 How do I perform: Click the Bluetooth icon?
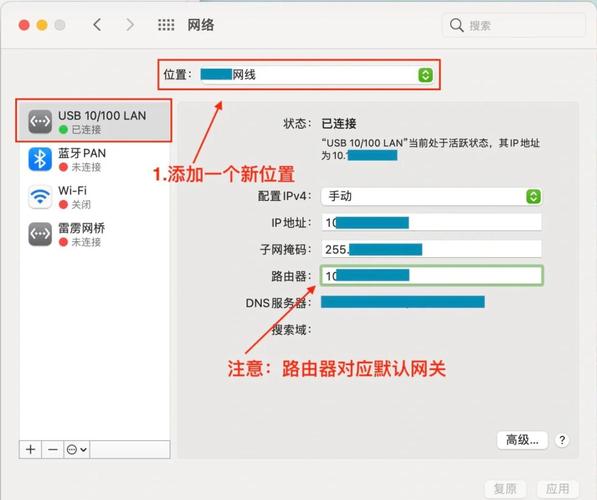tap(40, 159)
